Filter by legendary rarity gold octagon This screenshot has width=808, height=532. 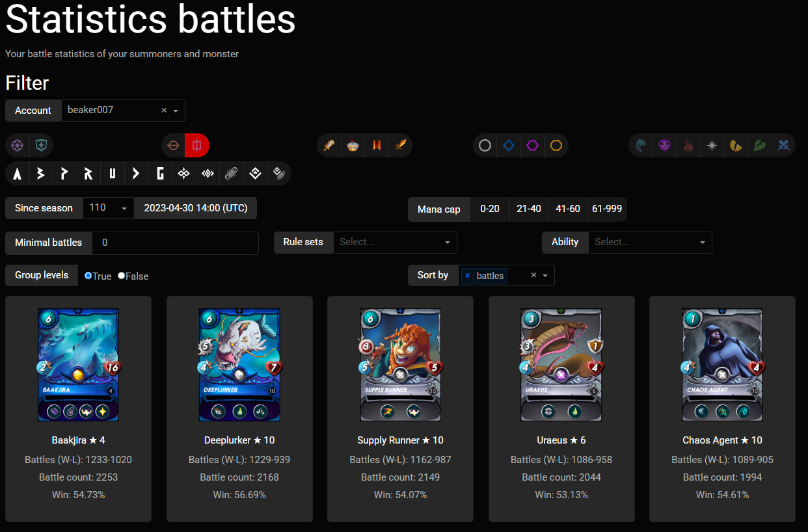coord(556,146)
